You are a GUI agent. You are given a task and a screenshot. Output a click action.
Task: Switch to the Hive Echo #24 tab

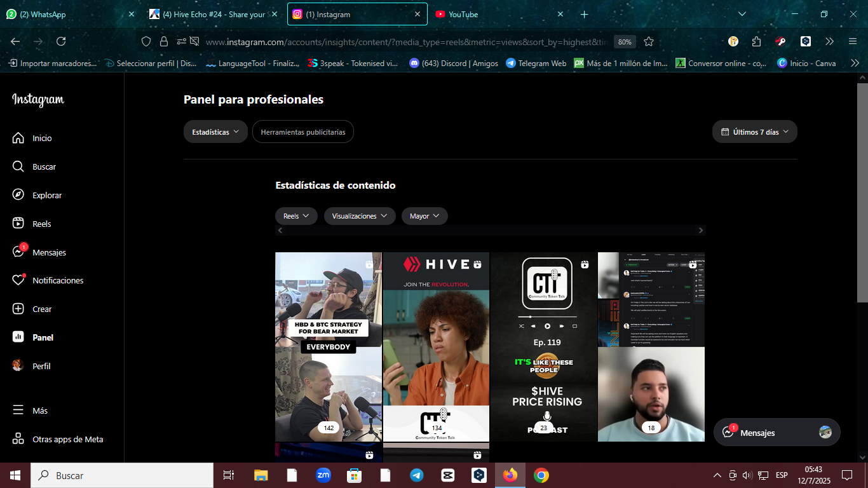click(214, 14)
